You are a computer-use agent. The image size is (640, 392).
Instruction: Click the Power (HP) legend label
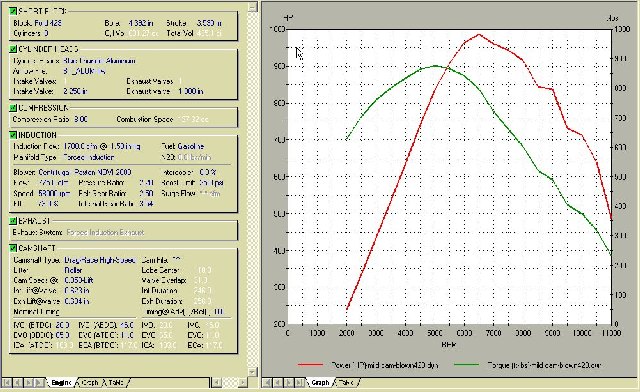(384, 365)
